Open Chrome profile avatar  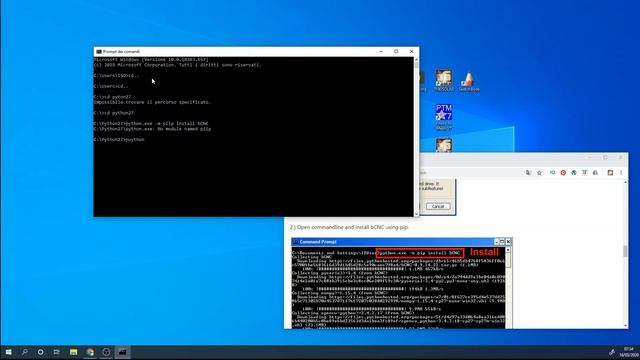[x=610, y=173]
